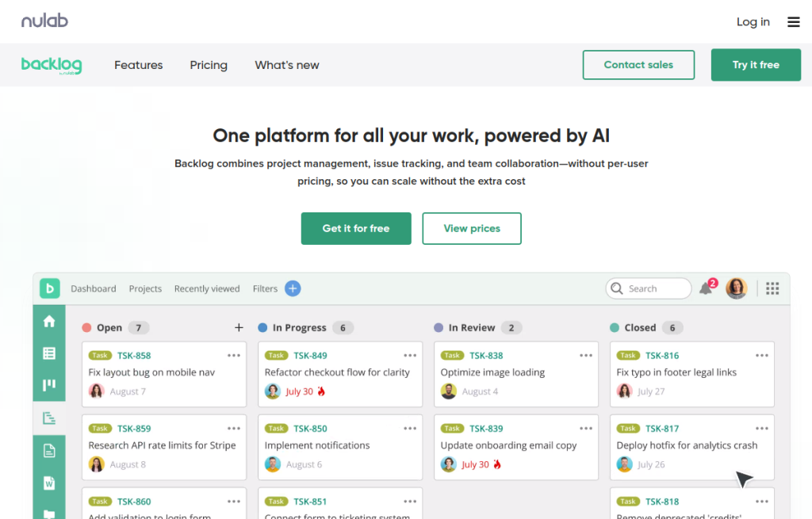Select the kanban board icon in the sidebar
This screenshot has width=812, height=519.
[x=49, y=386]
